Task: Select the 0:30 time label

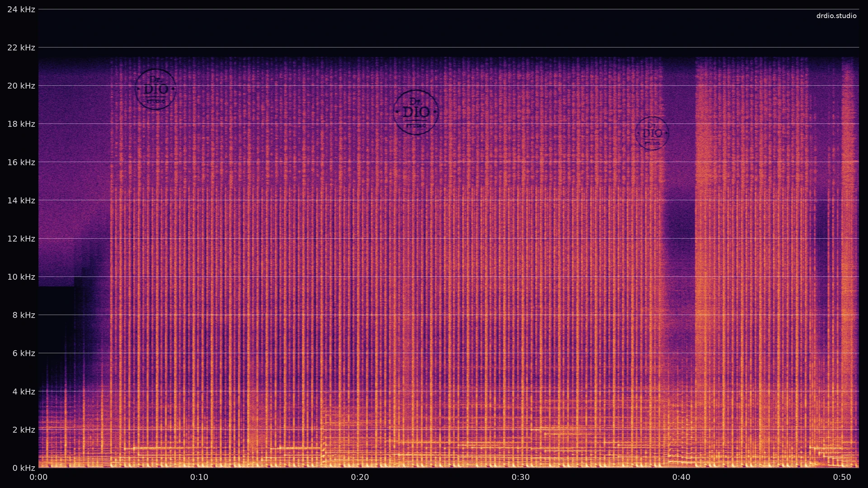Action: [x=521, y=477]
